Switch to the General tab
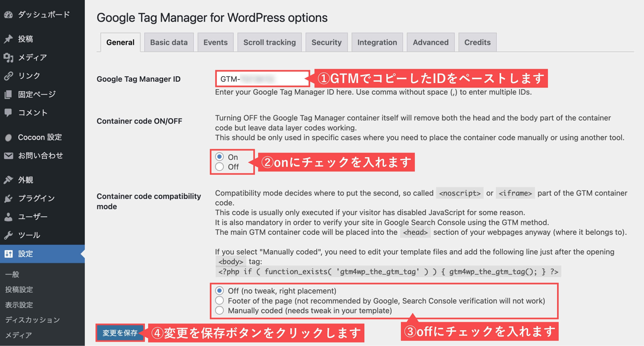644x346 pixels. pos(120,42)
